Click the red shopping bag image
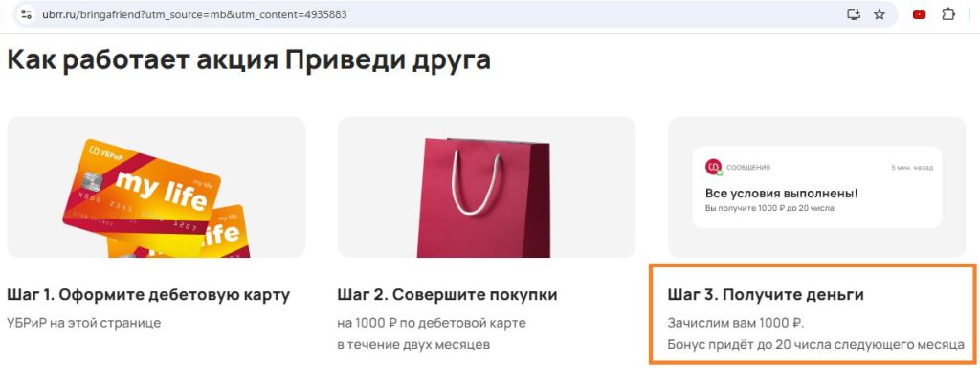The height and width of the screenshot is (368, 980). click(x=484, y=197)
